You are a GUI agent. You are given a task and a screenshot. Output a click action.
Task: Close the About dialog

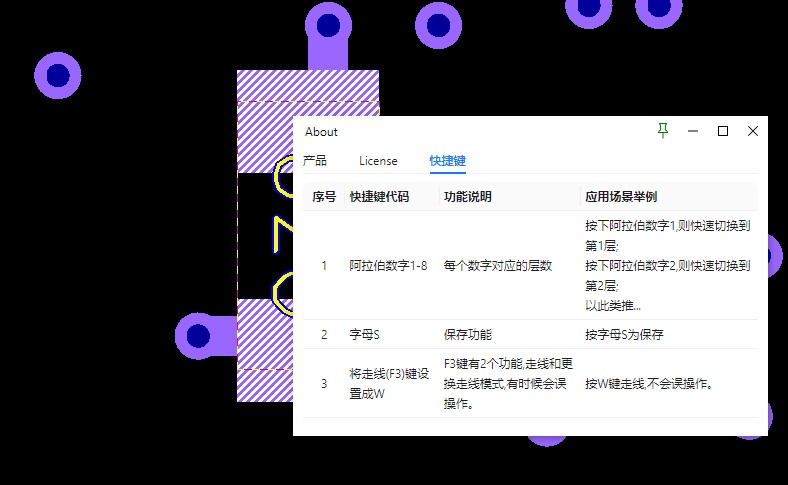coord(753,131)
